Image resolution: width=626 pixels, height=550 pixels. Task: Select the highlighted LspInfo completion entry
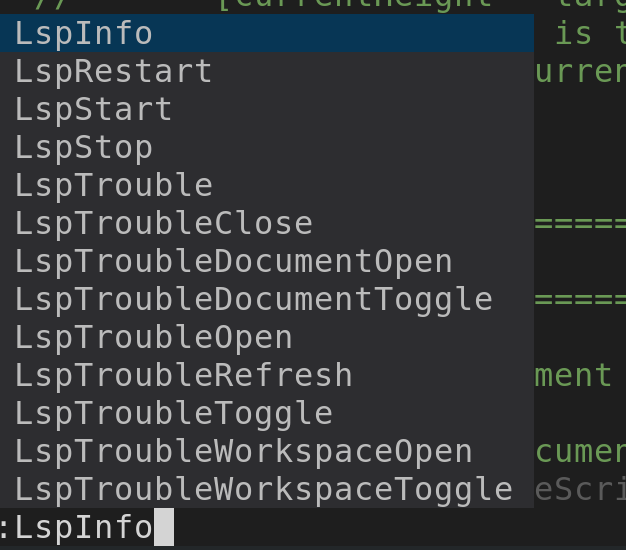(x=267, y=33)
